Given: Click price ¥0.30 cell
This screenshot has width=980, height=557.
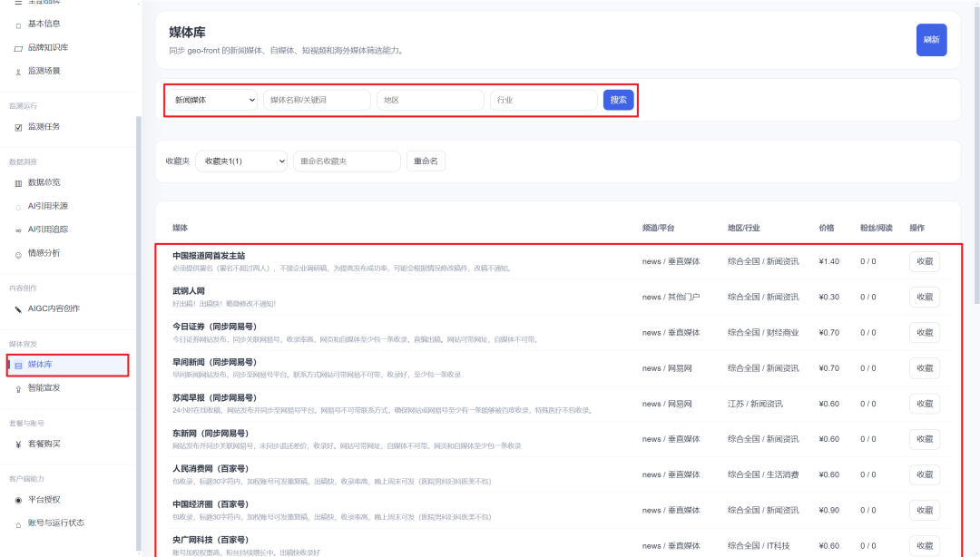Looking at the screenshot, I should coord(828,297).
